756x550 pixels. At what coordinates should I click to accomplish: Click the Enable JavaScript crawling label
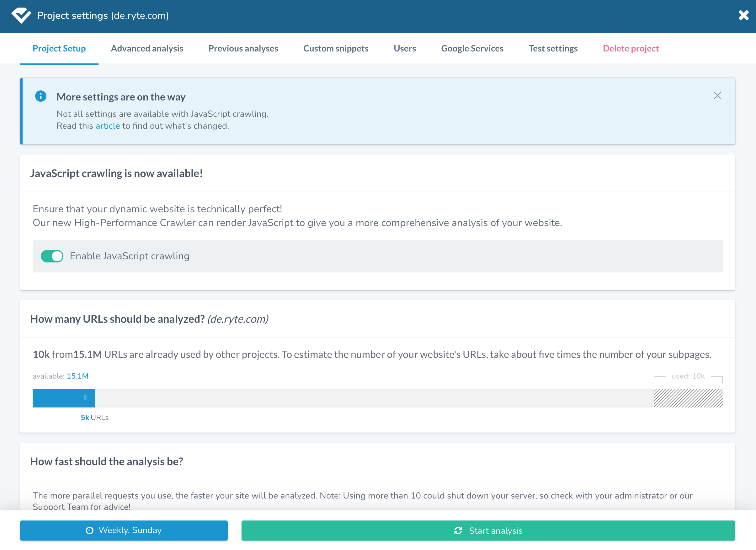point(130,256)
